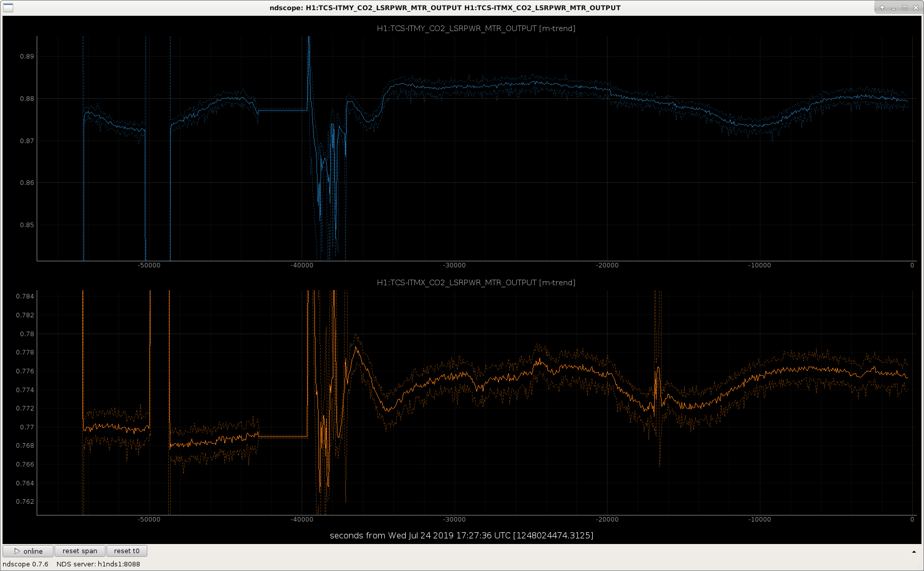Click the 0.89 y-axis tick label
Screen dimensions: 924x571
click(x=27, y=57)
